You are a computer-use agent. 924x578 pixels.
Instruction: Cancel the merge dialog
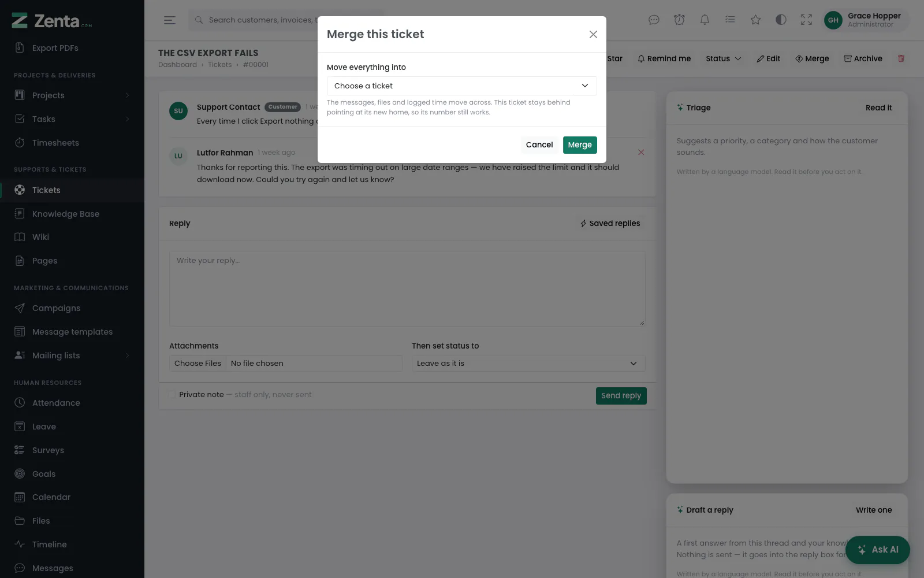click(539, 145)
